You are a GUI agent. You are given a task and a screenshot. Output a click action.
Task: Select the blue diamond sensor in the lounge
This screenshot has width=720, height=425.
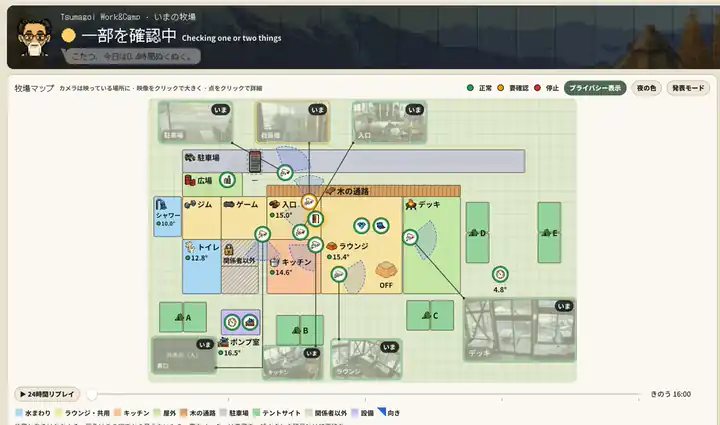[362, 225]
